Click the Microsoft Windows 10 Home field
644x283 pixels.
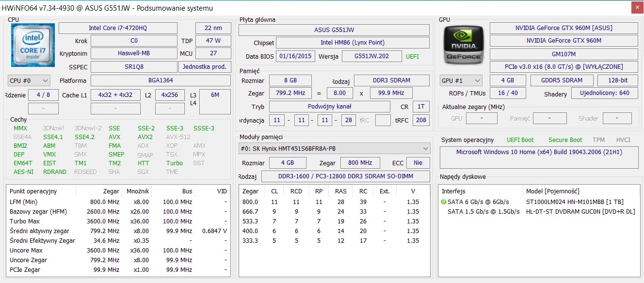pos(539,152)
